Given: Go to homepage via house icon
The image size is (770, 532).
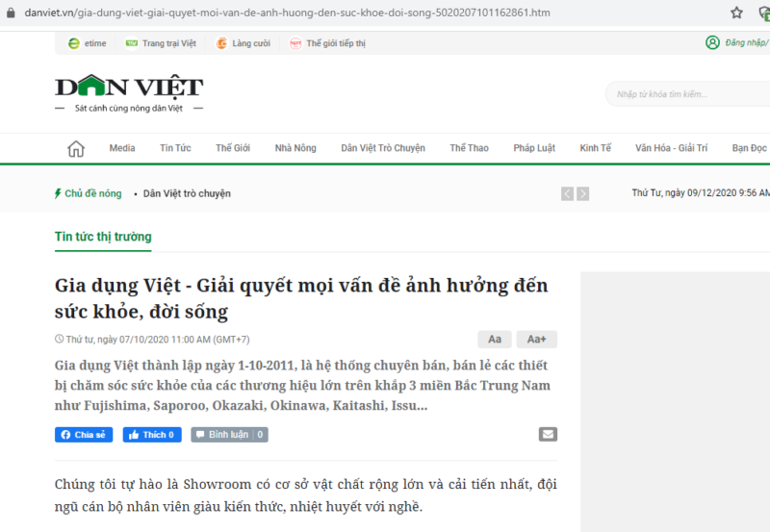Looking at the screenshot, I should pos(76,148).
